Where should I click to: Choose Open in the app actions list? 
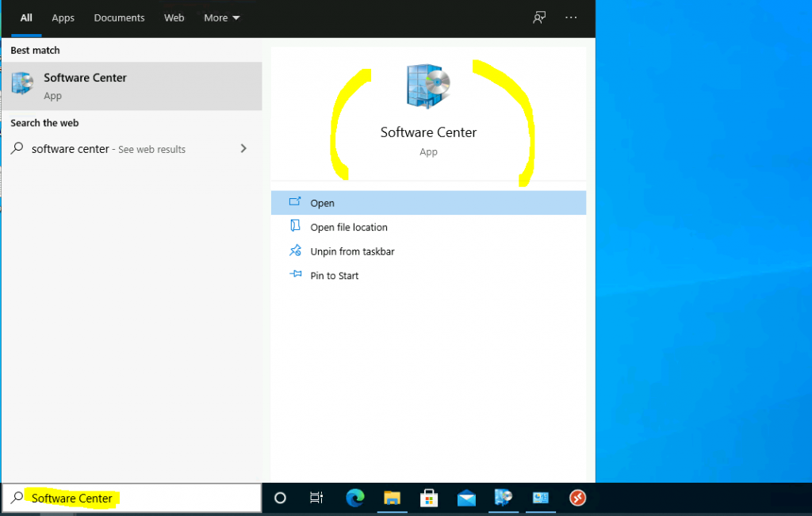tap(428, 203)
